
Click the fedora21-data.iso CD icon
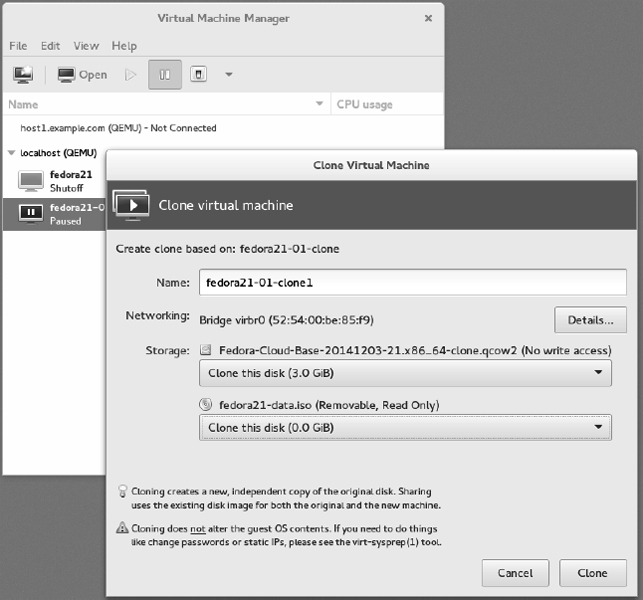(x=205, y=405)
